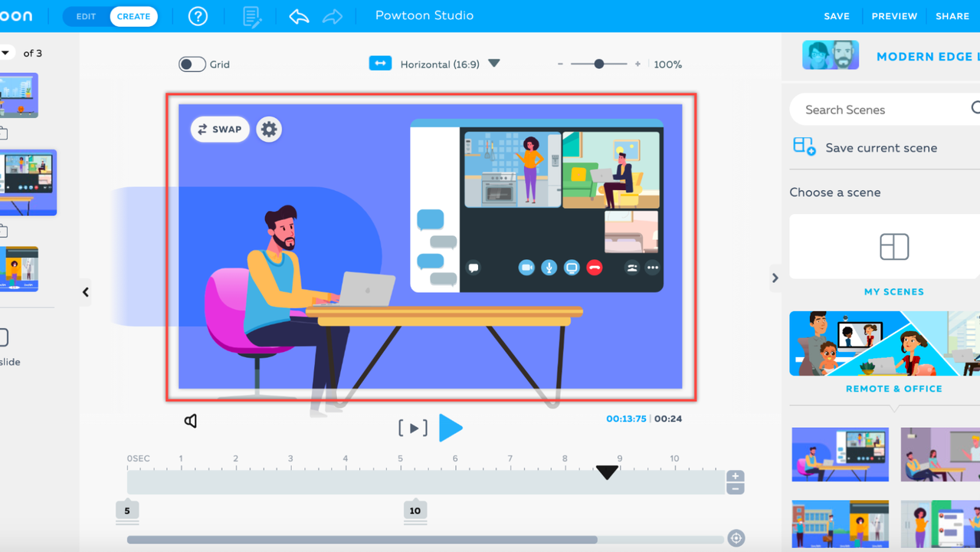The height and width of the screenshot is (552, 980).
Task: Switch to EDIT mode
Action: (x=86, y=16)
